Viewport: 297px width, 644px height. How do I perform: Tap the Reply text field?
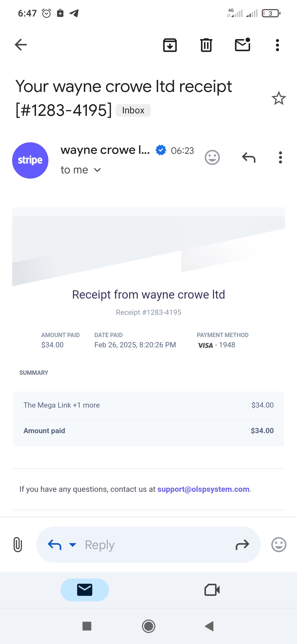154,545
